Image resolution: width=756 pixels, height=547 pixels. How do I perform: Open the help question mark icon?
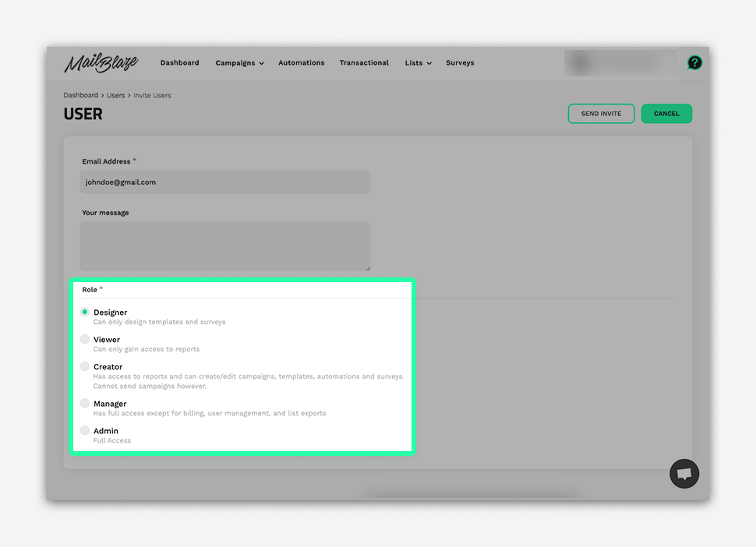pyautogui.click(x=694, y=63)
